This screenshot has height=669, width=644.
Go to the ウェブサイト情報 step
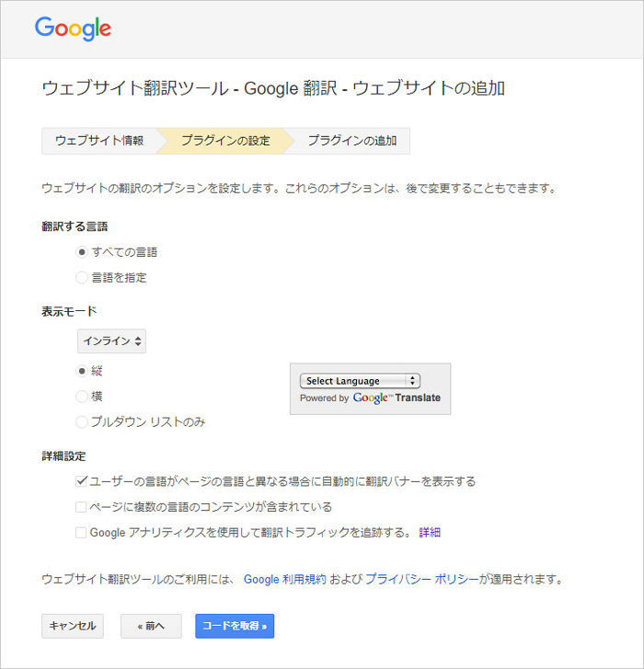pos(99,141)
